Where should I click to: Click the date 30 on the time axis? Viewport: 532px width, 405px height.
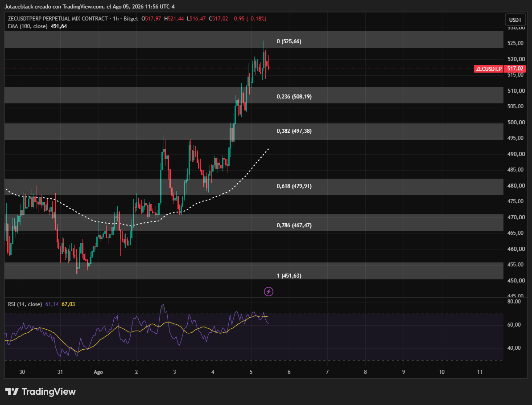tap(22, 372)
